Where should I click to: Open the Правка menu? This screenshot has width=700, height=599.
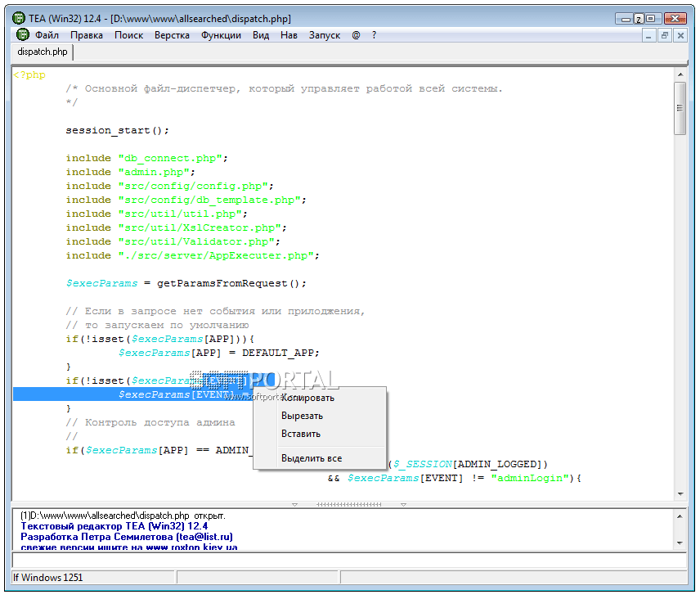[87, 35]
